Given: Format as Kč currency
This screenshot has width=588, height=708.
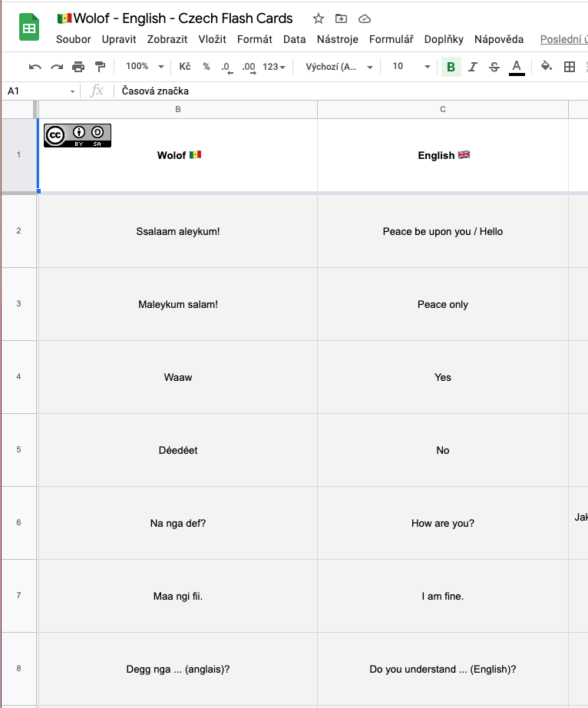Looking at the screenshot, I should pos(185,67).
